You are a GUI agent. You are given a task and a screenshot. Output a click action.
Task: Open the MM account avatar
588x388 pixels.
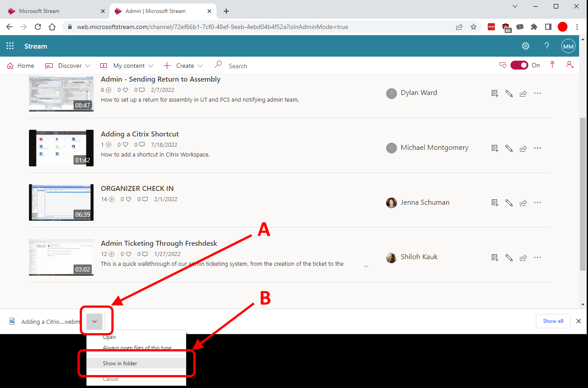point(568,46)
